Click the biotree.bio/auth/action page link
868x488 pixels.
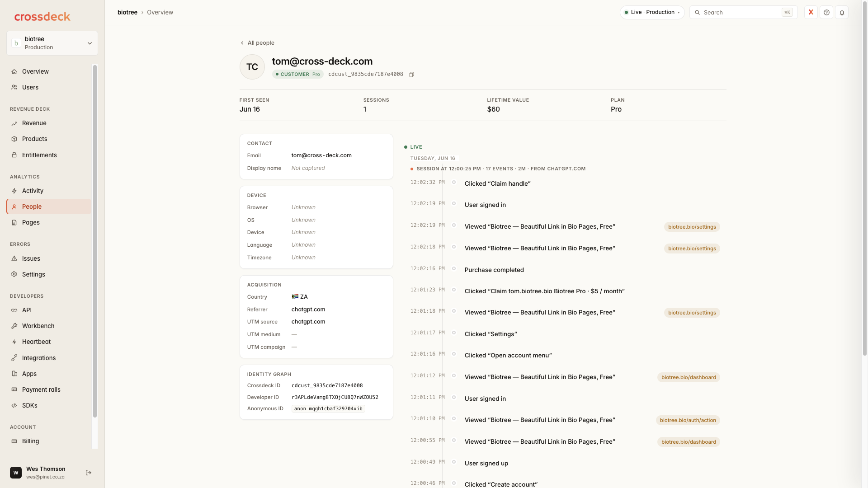(688, 421)
